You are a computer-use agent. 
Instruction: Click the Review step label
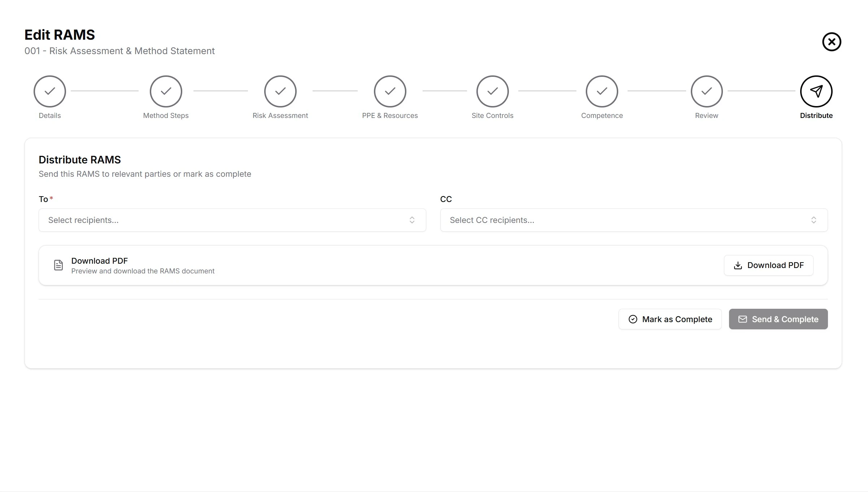[706, 115]
